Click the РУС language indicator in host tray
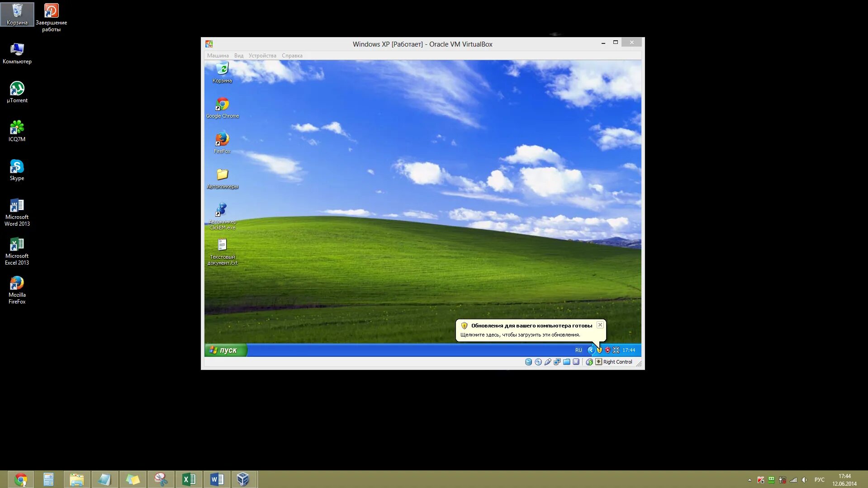Screen dimensions: 868x488 click(819, 480)
